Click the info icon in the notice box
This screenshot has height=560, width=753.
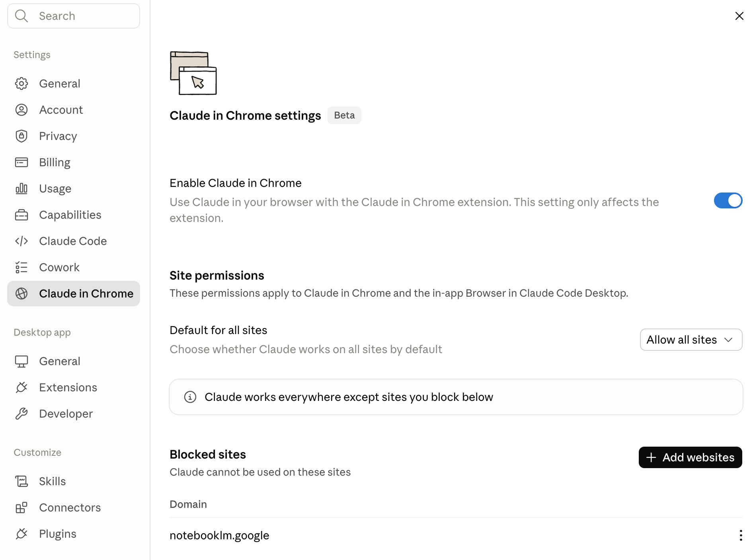190,397
